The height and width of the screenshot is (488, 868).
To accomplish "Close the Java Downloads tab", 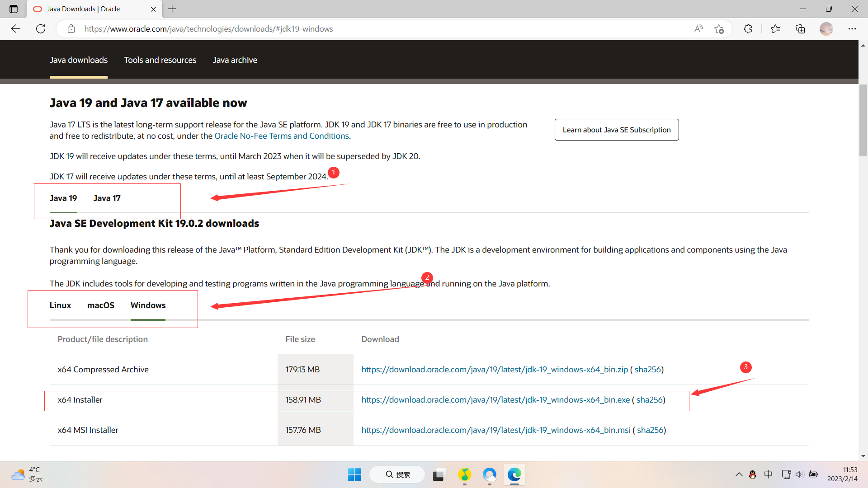I will [153, 9].
